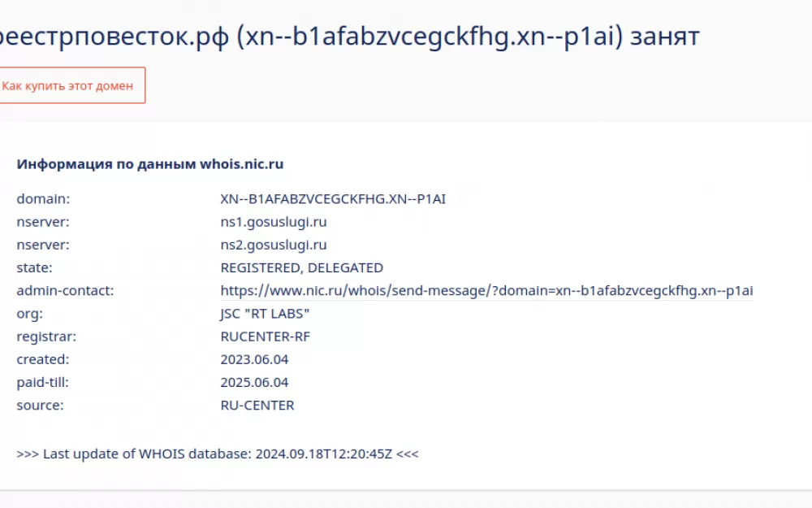Click the ns2.gosuslugi.ru nameserver value
This screenshot has width=812, height=508.
pos(274,245)
